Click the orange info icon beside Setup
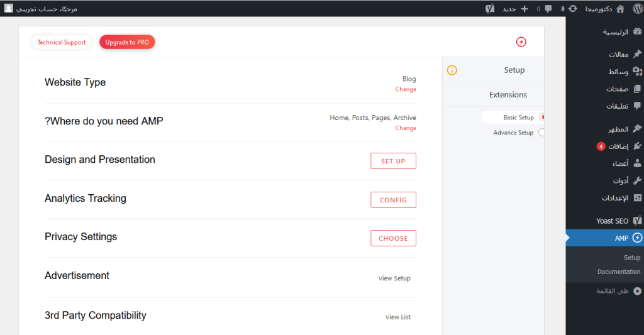Screen dimensions: 644x335 click(452, 70)
